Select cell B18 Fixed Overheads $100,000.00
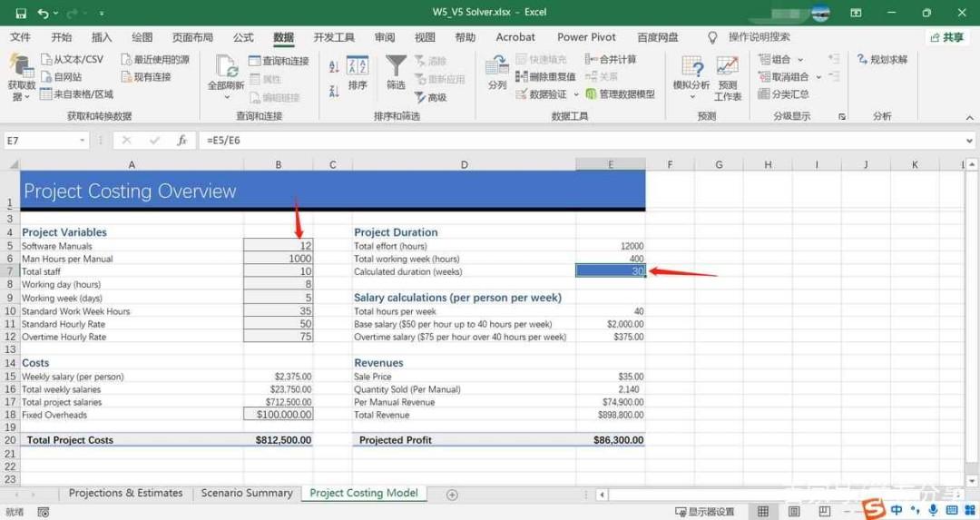 point(279,415)
